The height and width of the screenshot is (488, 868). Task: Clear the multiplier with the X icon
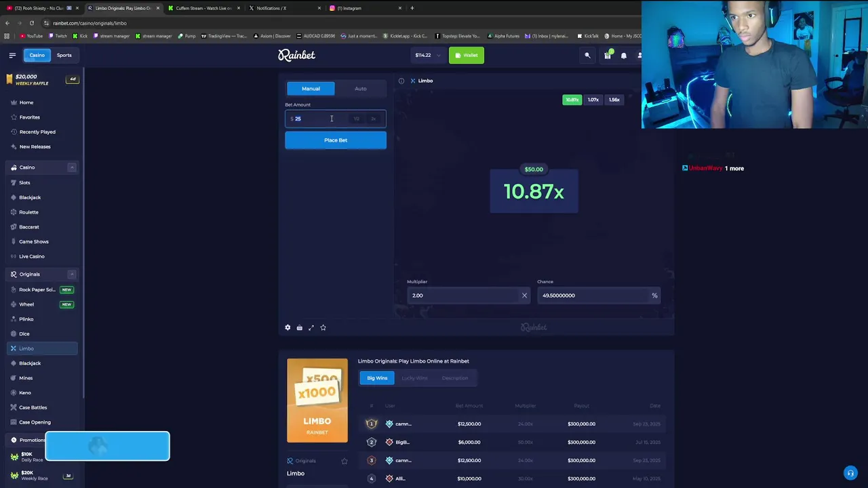524,296
